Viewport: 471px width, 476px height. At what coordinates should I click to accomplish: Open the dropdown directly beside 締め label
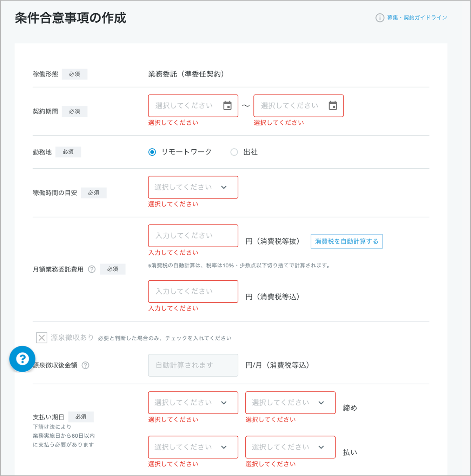coord(290,403)
